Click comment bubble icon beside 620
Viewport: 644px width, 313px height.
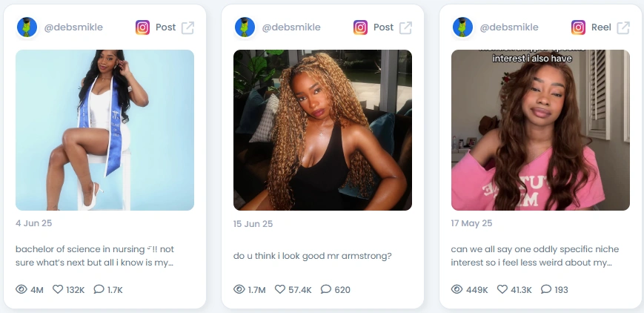[x=325, y=289]
